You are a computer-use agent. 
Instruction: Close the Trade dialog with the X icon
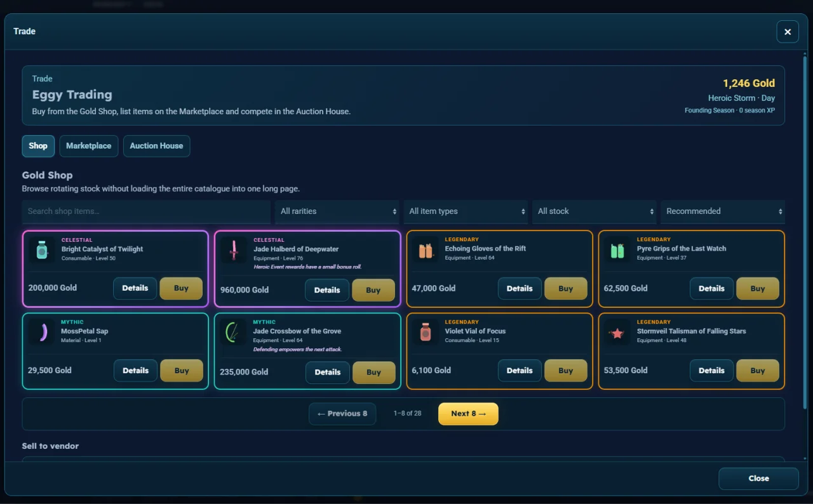click(x=788, y=32)
